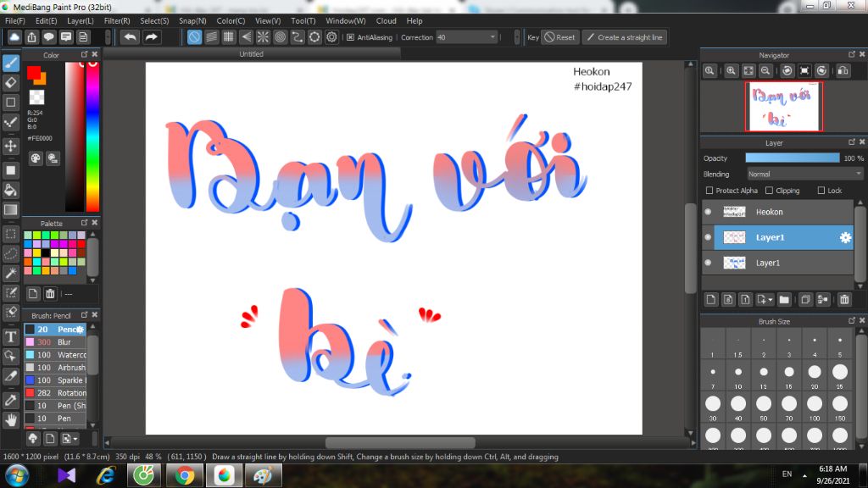
Task: Open snap settings gear icon
Action: [x=331, y=37]
